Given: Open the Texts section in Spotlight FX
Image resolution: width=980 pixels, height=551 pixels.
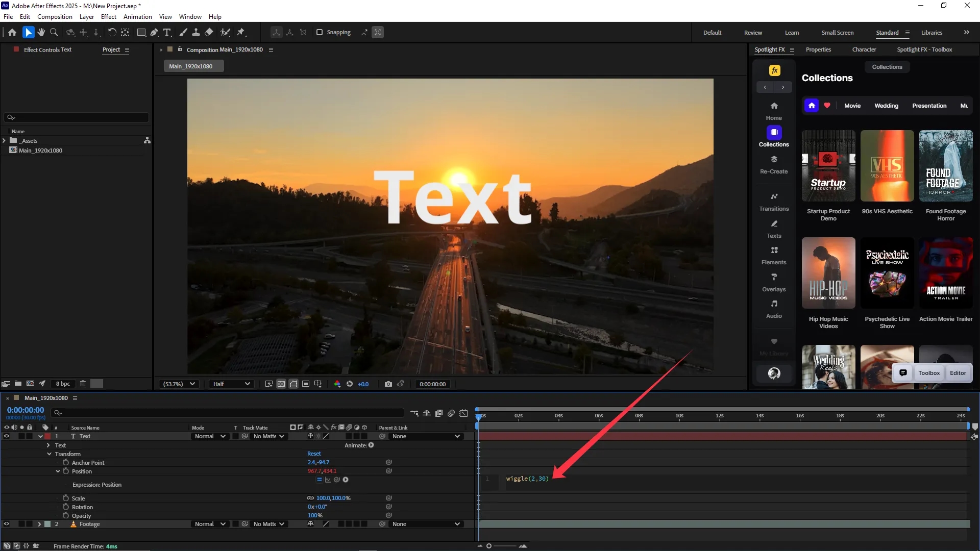Looking at the screenshot, I should 774,229.
